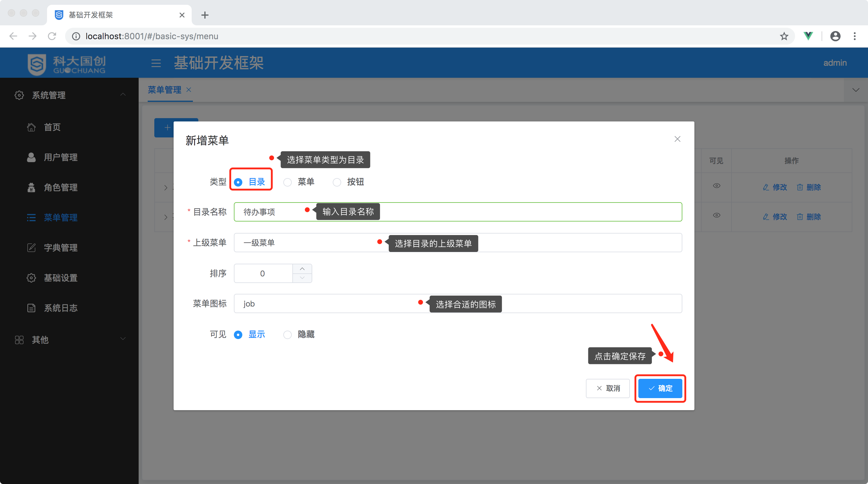Bookmark this page with star icon
Viewport: 868px width, 484px height.
[784, 36]
